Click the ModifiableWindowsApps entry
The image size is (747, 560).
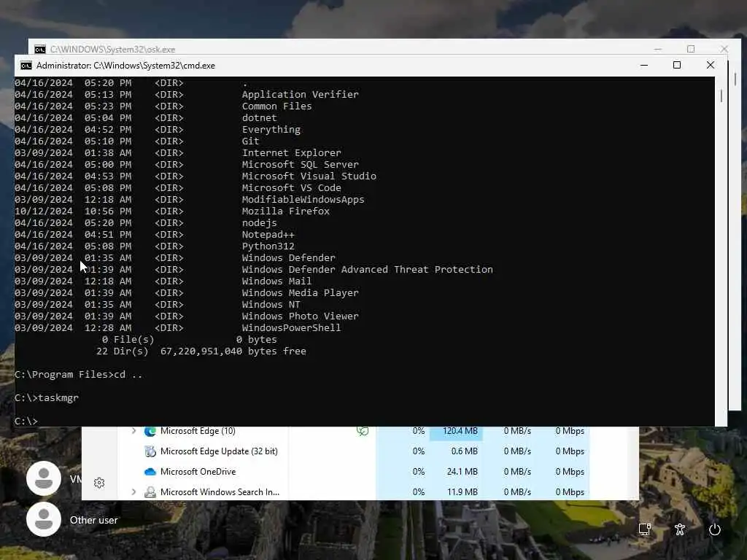pyautogui.click(x=303, y=200)
